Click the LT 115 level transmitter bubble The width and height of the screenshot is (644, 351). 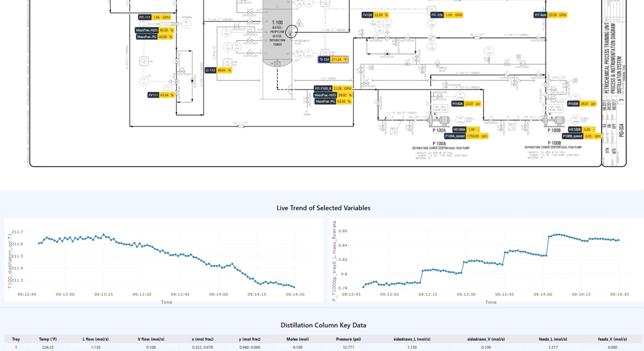click(227, 47)
